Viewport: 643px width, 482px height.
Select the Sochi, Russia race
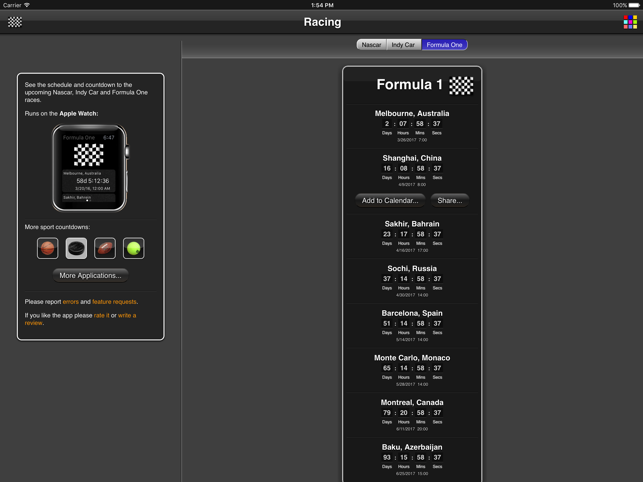click(412, 281)
